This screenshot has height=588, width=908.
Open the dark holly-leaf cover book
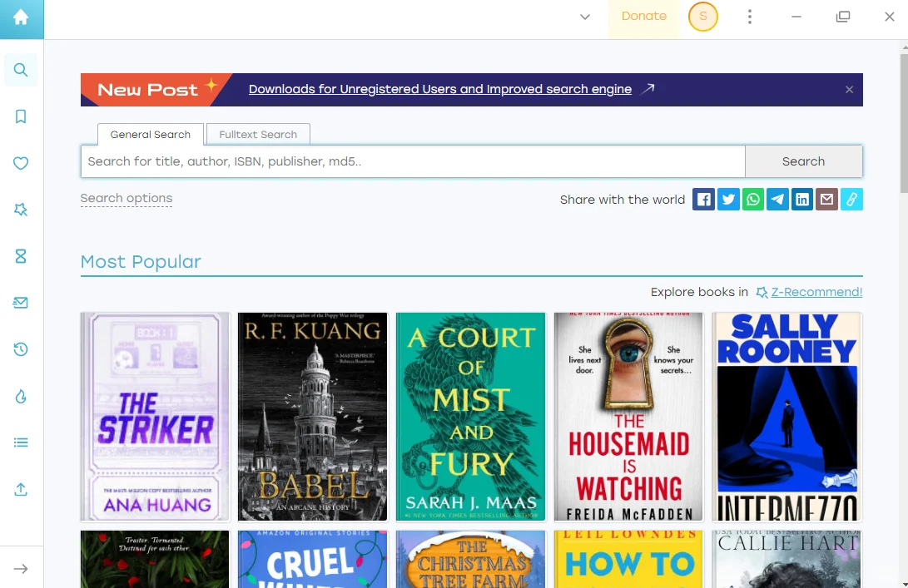[155, 559]
